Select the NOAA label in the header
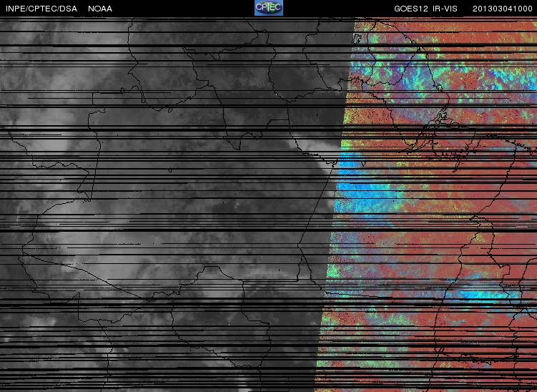Viewport: 537px width, 392px height. (100, 9)
